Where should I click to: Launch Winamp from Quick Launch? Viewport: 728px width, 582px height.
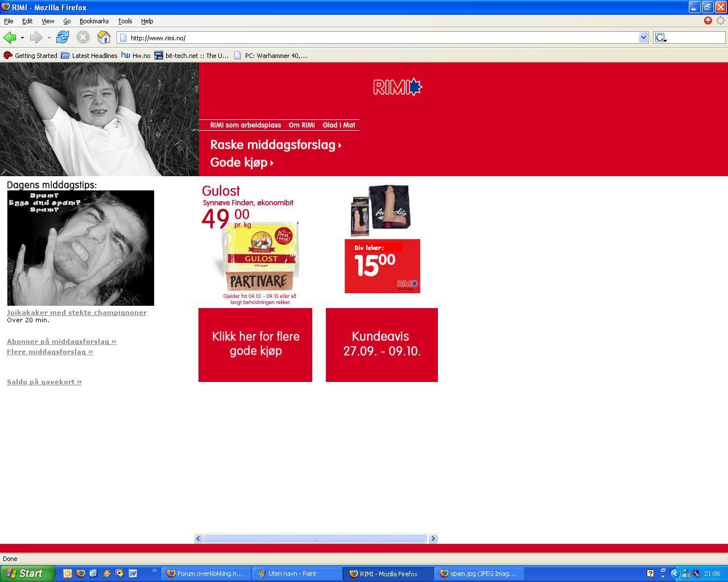coord(106,573)
